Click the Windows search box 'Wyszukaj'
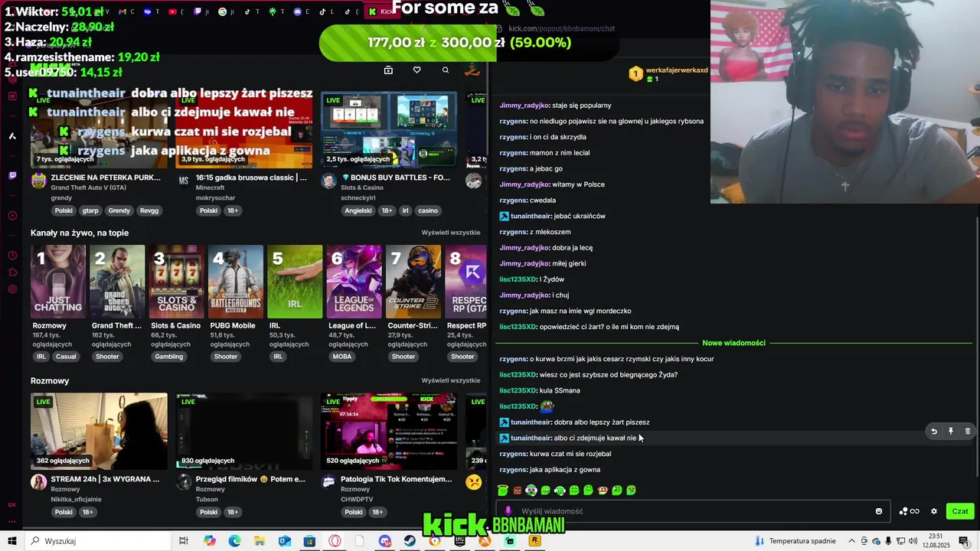This screenshot has width=980, height=551. [98, 541]
